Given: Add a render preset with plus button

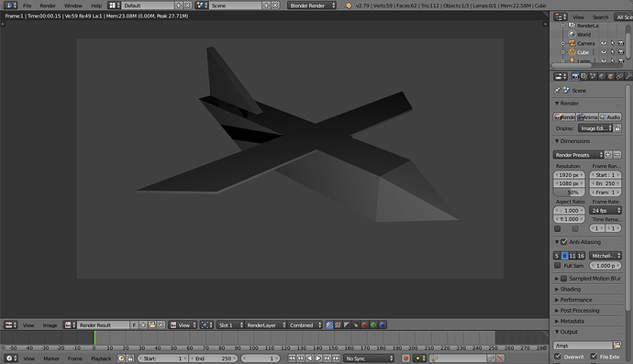Looking at the screenshot, I should 608,155.
